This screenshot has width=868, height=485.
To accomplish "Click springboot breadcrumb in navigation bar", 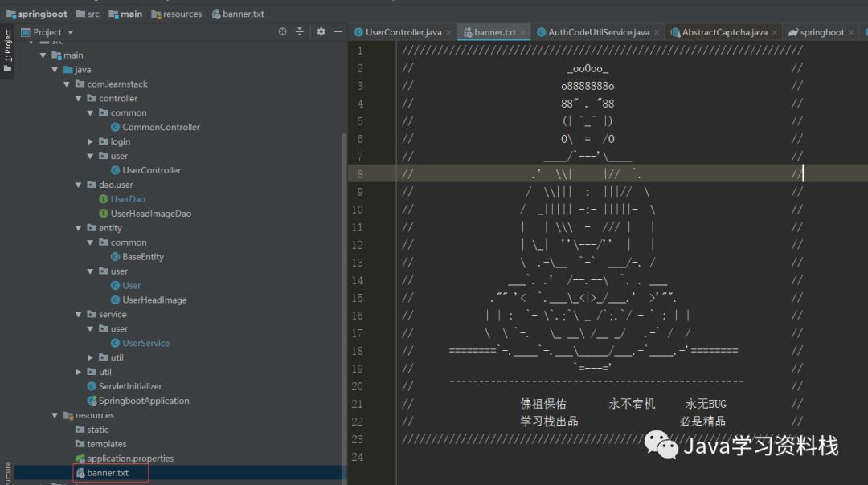I will [x=36, y=14].
